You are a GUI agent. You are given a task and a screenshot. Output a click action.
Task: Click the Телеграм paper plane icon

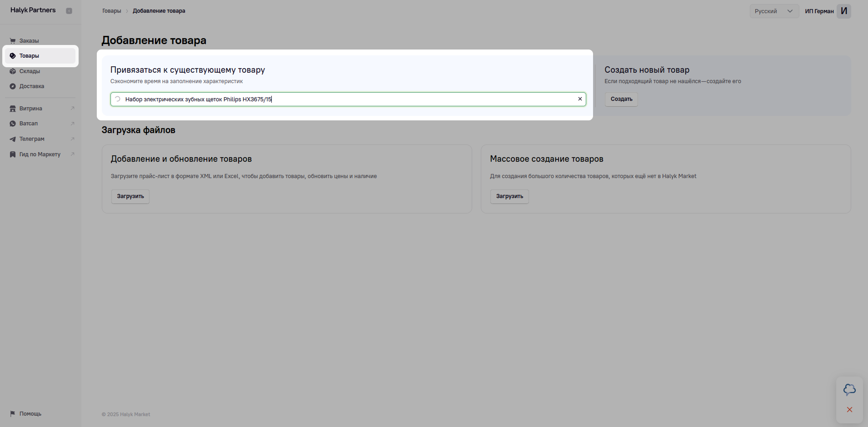tap(13, 139)
